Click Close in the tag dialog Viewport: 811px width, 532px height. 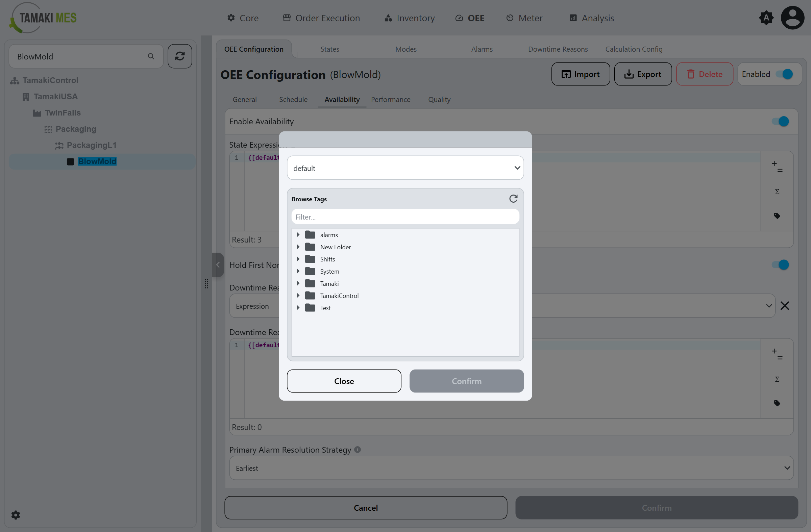pyautogui.click(x=344, y=381)
